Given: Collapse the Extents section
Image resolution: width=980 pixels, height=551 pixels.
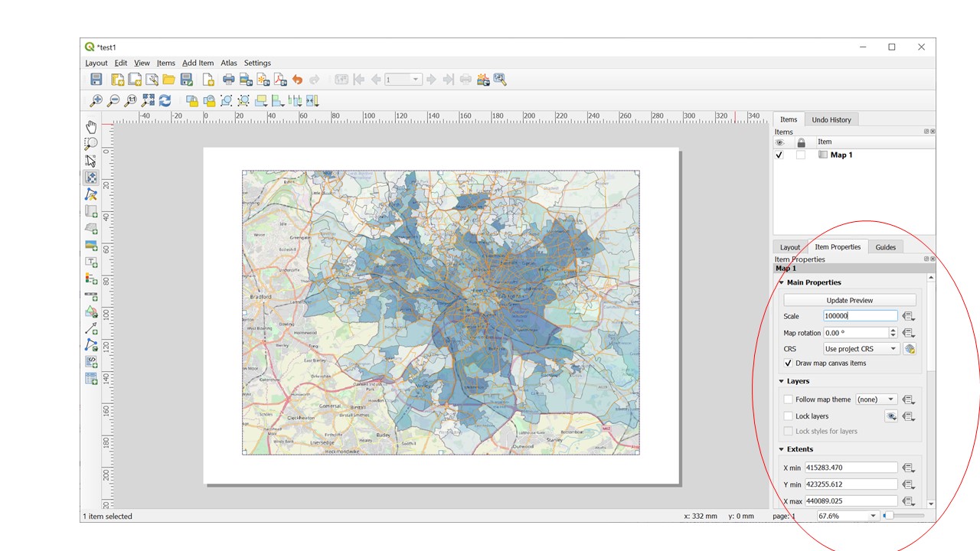Looking at the screenshot, I should coord(782,449).
